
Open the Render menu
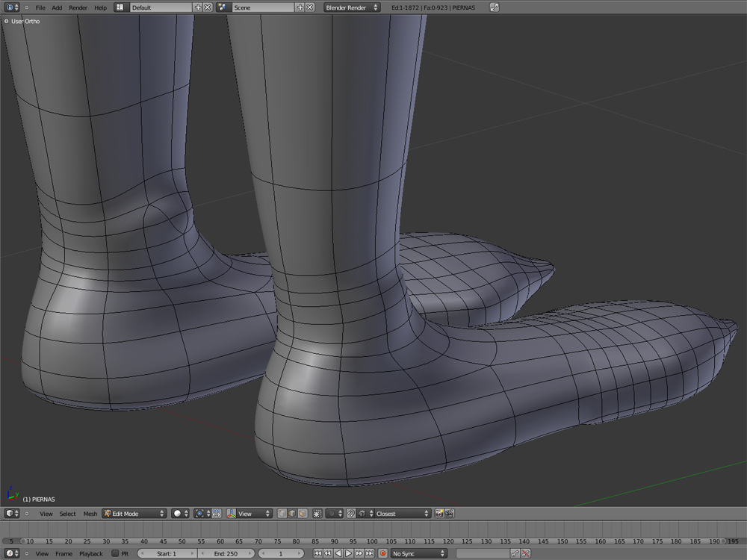click(78, 7)
